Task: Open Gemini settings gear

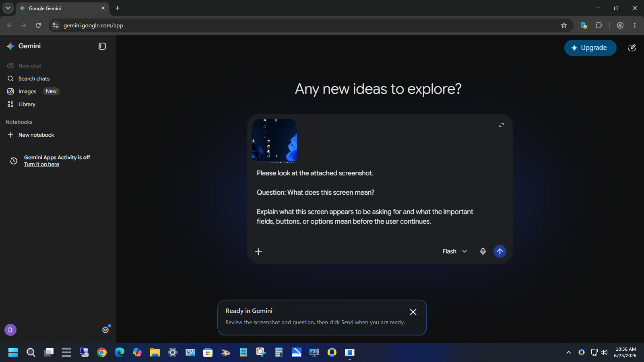Action: 105,330
